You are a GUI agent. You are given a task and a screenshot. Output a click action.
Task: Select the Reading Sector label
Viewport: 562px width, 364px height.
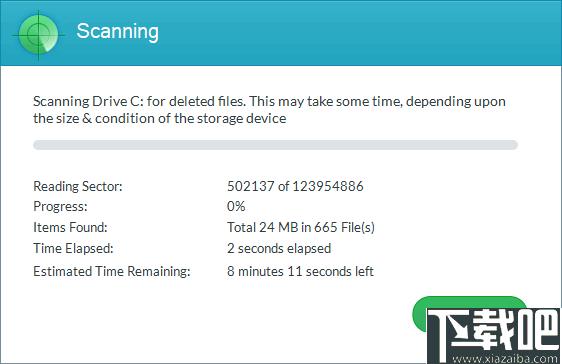pyautogui.click(x=78, y=186)
